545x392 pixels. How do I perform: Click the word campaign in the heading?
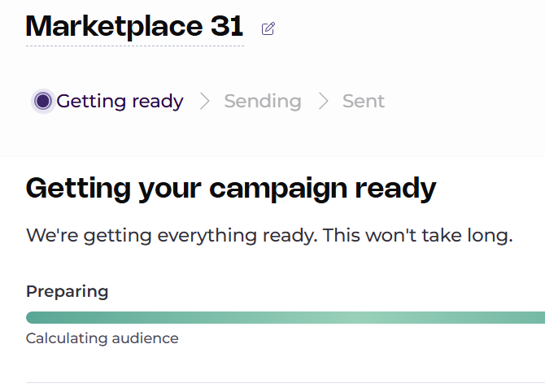(x=278, y=189)
